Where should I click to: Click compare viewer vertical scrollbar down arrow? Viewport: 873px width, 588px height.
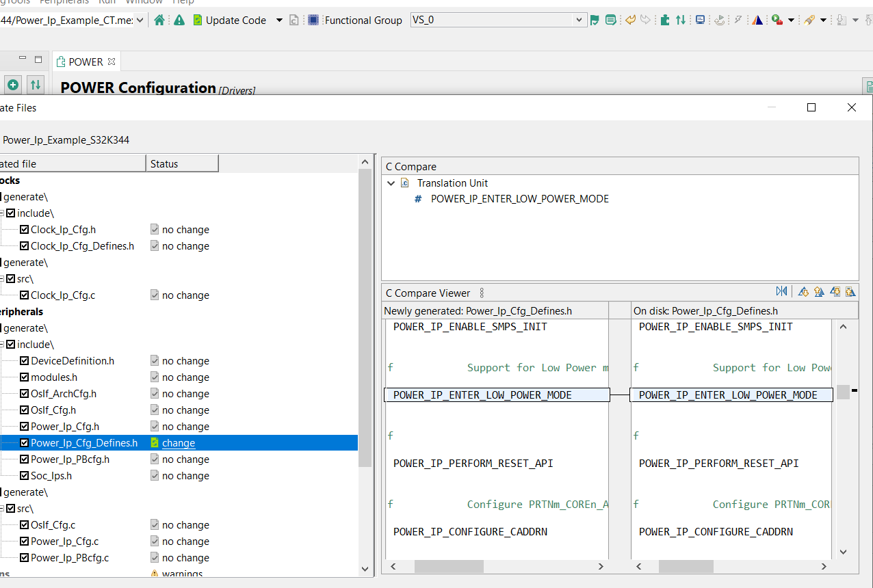843,552
